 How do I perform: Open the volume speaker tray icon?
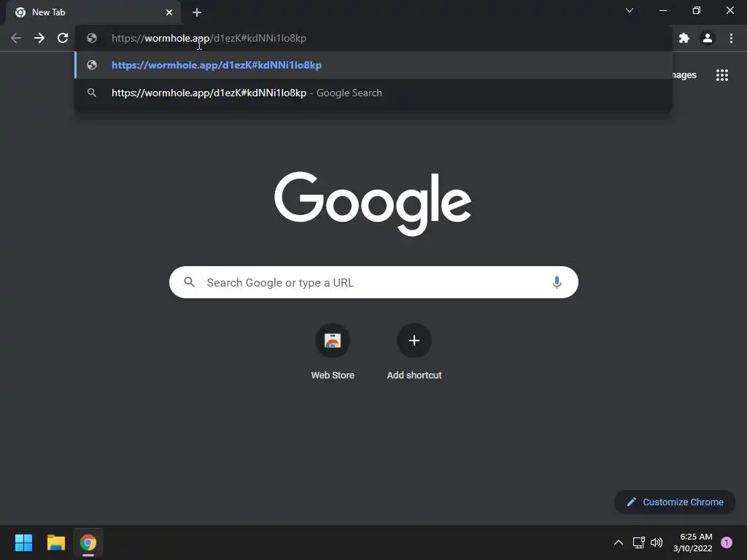point(657,542)
